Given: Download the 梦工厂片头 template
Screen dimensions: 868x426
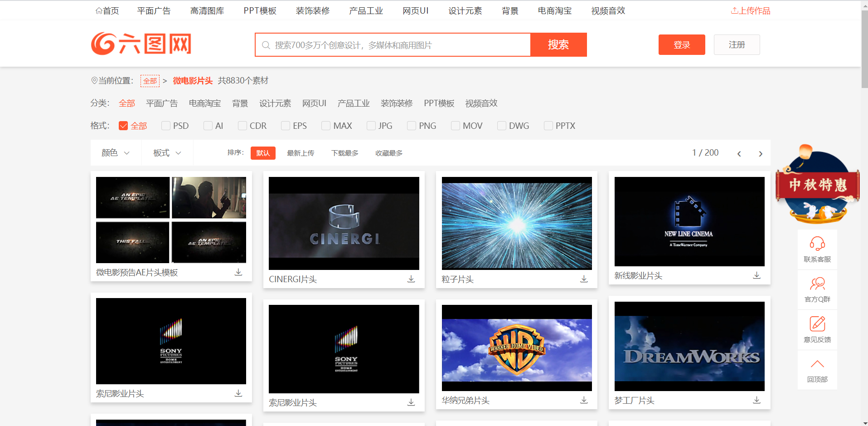Looking at the screenshot, I should (756, 400).
